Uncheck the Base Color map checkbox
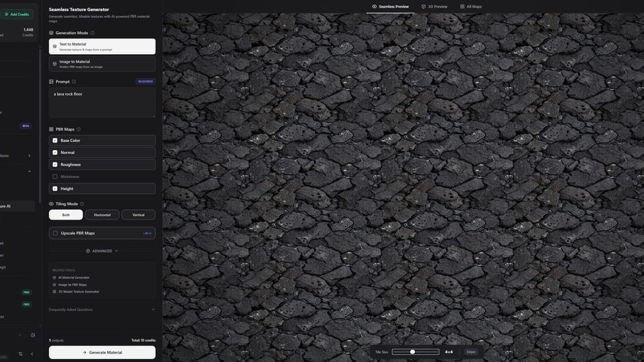Image resolution: width=644 pixels, height=362 pixels. (55, 141)
